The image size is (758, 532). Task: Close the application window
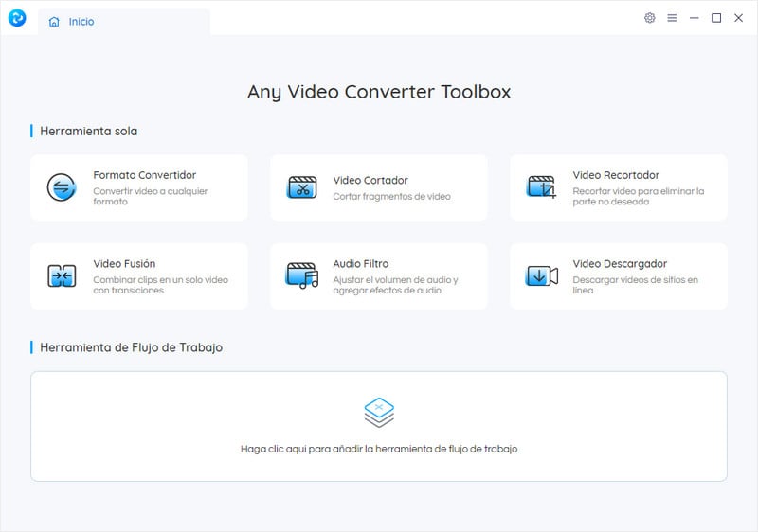point(739,18)
